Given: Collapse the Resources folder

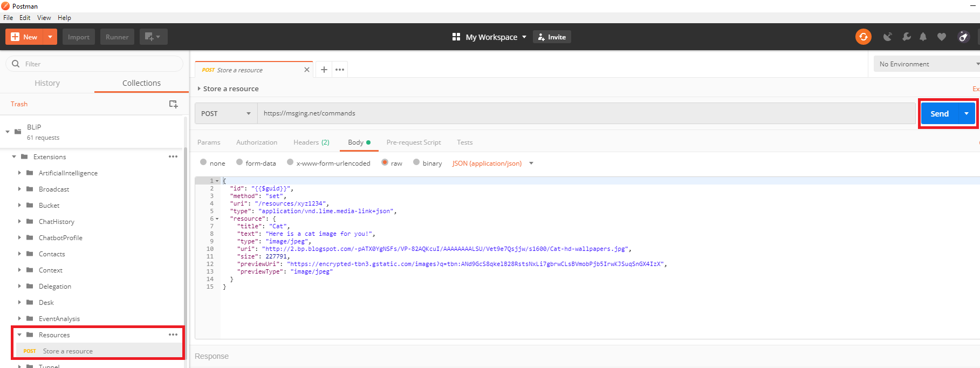Looking at the screenshot, I should click(x=19, y=335).
